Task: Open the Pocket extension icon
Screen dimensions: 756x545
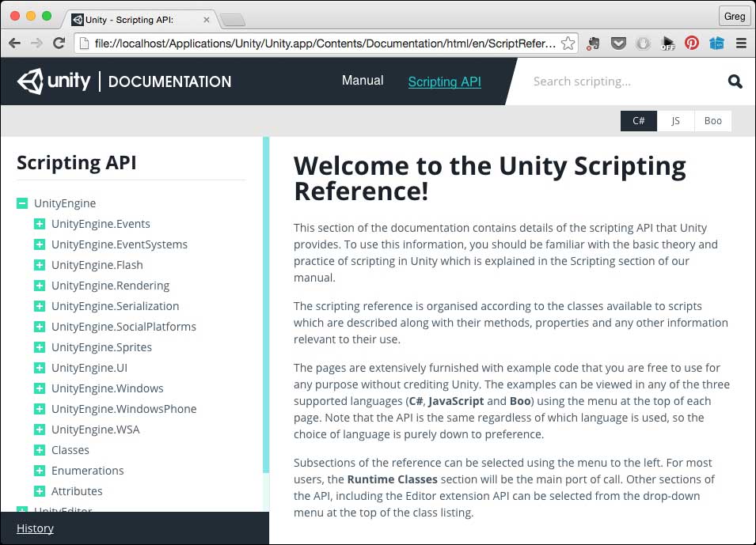Action: point(618,44)
